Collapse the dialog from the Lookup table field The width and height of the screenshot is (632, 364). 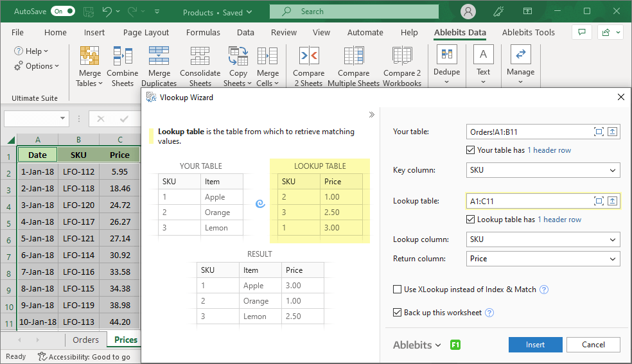pyautogui.click(x=613, y=201)
